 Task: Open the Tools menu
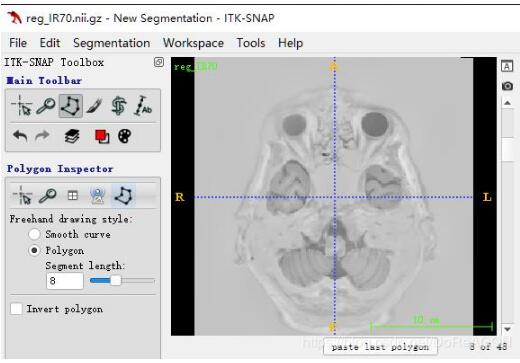[251, 43]
